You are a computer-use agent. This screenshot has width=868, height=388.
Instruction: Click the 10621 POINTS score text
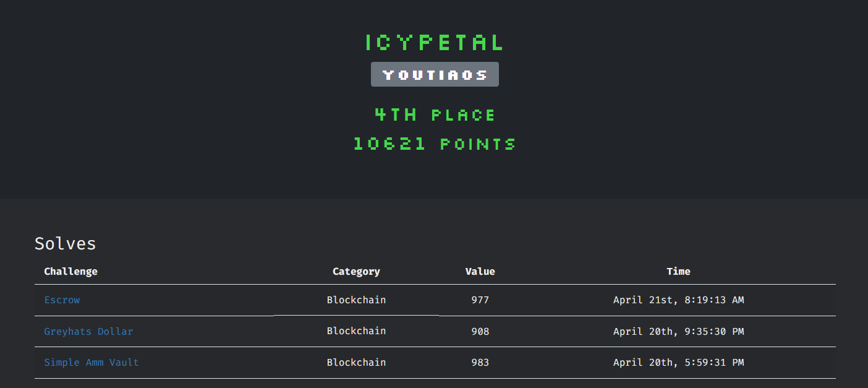point(435,144)
